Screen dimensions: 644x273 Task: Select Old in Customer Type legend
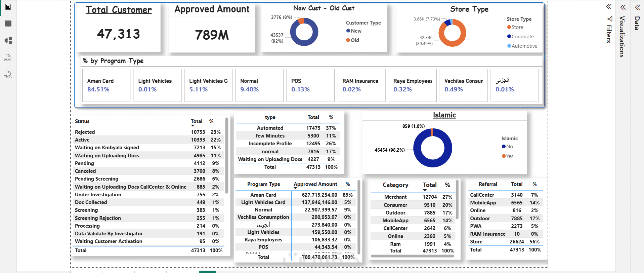click(353, 40)
